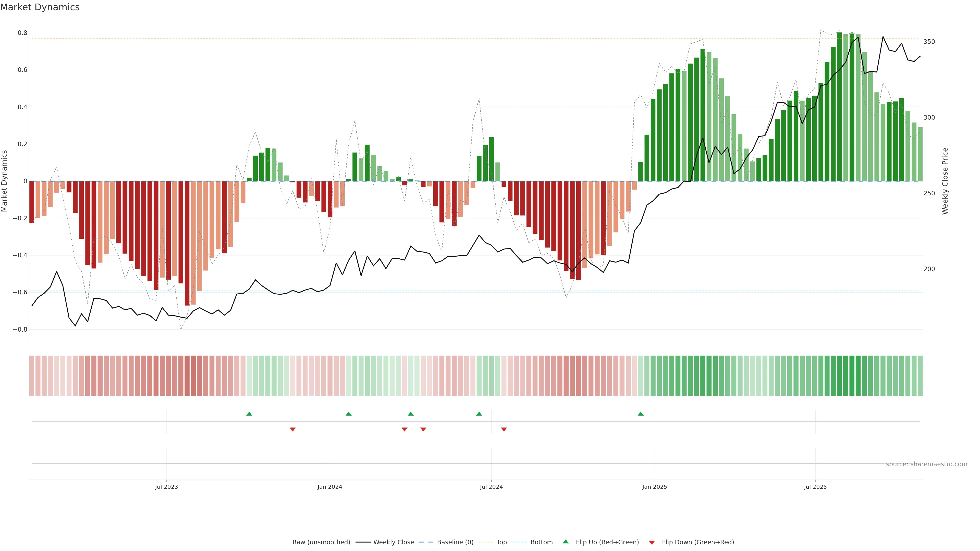Click the Market Dynamics chart title
980x551 pixels.
40,7
